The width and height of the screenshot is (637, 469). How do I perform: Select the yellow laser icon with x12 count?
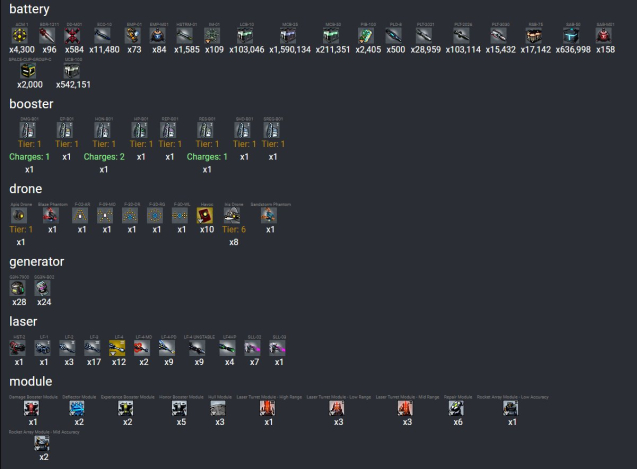pos(118,348)
